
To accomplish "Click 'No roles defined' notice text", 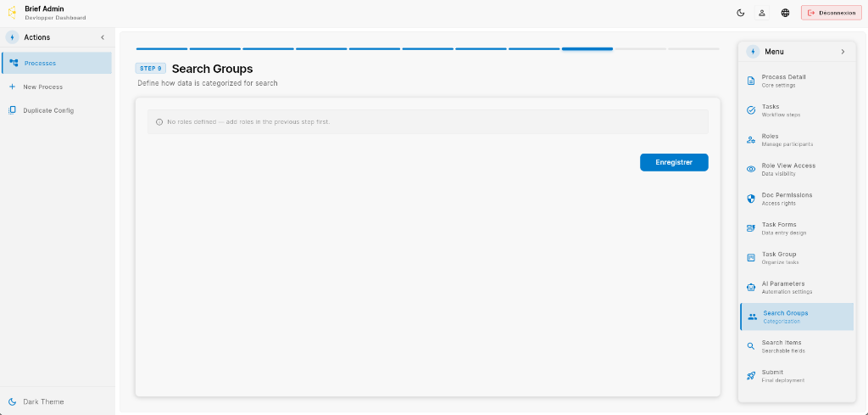I will (248, 122).
